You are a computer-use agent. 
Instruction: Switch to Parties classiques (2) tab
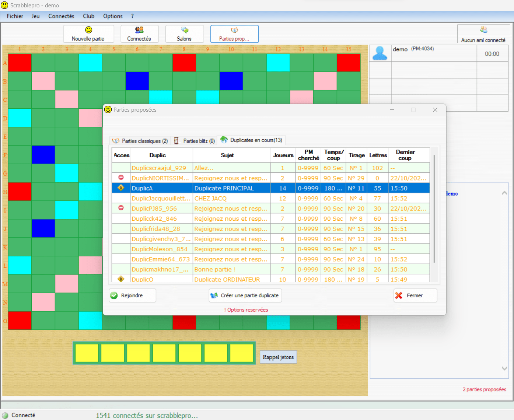point(140,141)
